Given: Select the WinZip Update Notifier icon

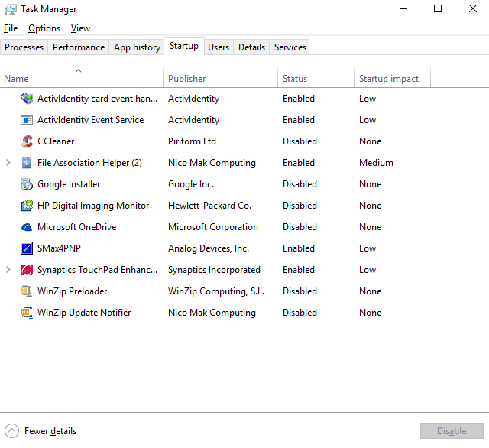Looking at the screenshot, I should click(x=27, y=313).
